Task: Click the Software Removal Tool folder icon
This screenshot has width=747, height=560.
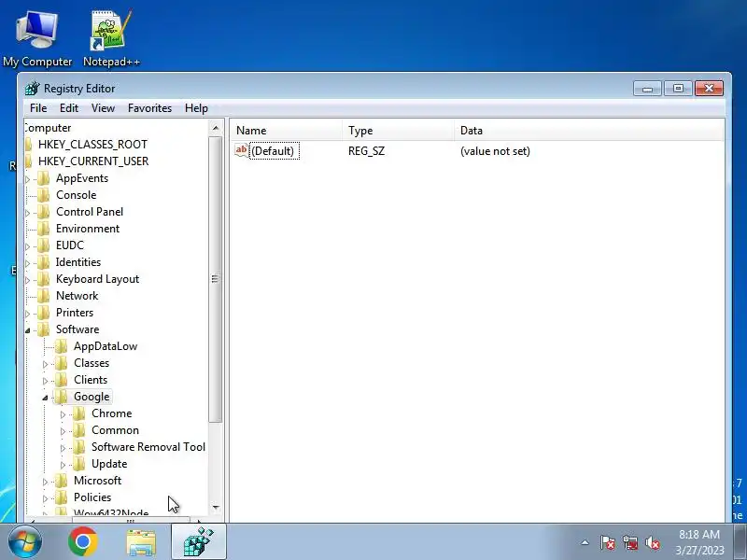Action: [x=79, y=447]
